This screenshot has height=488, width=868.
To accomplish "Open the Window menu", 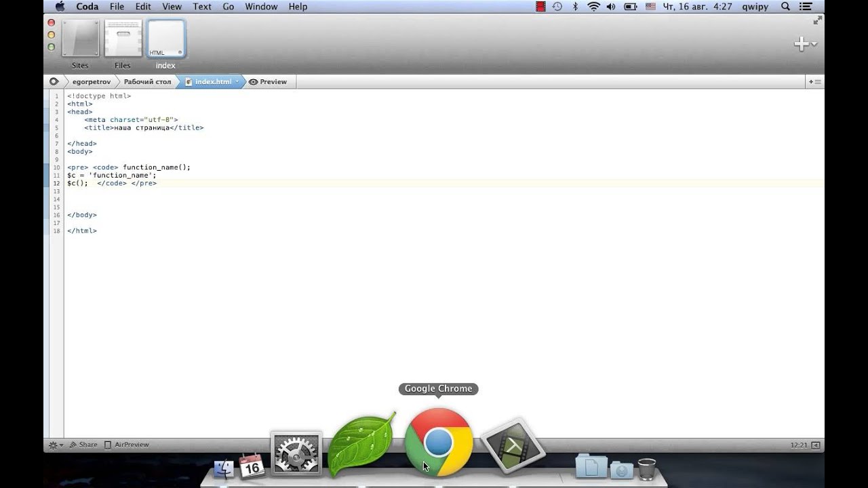I will tap(261, 6).
